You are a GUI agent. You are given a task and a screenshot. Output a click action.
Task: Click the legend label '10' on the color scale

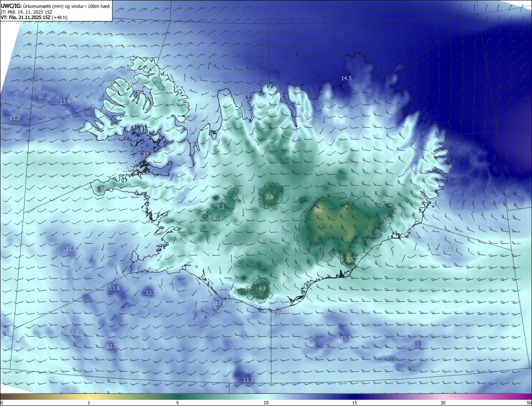coord(266,403)
